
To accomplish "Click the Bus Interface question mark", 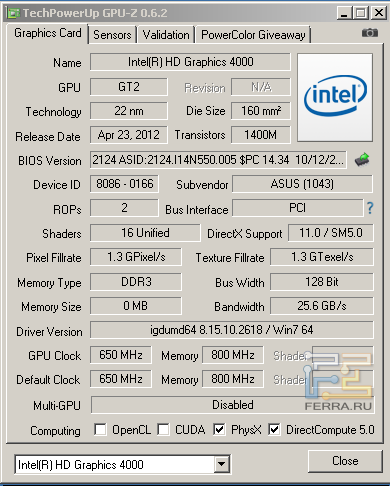I will click(x=370, y=208).
